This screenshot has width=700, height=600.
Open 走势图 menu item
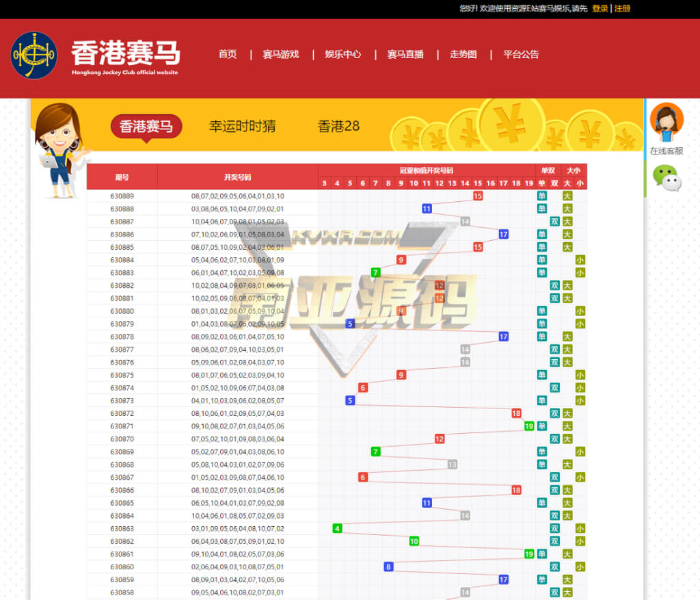coord(463,54)
